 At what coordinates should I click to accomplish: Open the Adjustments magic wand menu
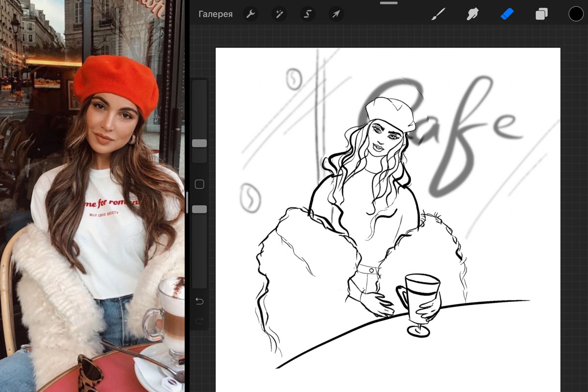pyautogui.click(x=279, y=14)
